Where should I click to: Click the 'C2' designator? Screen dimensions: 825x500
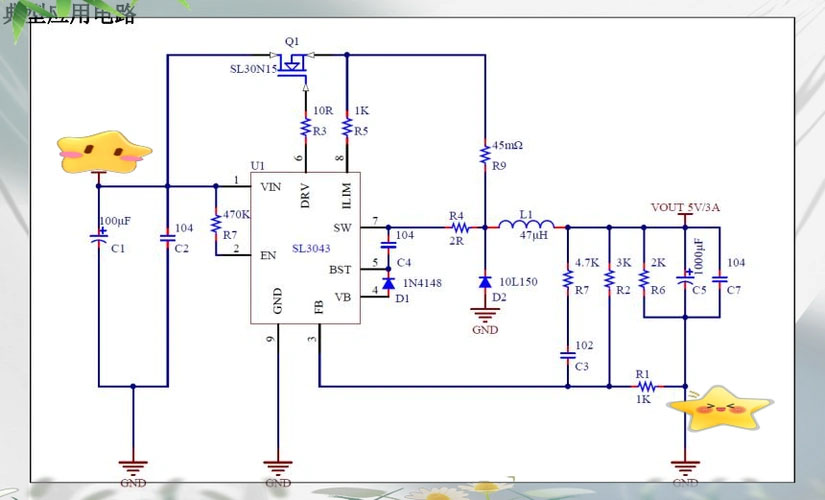click(x=182, y=248)
